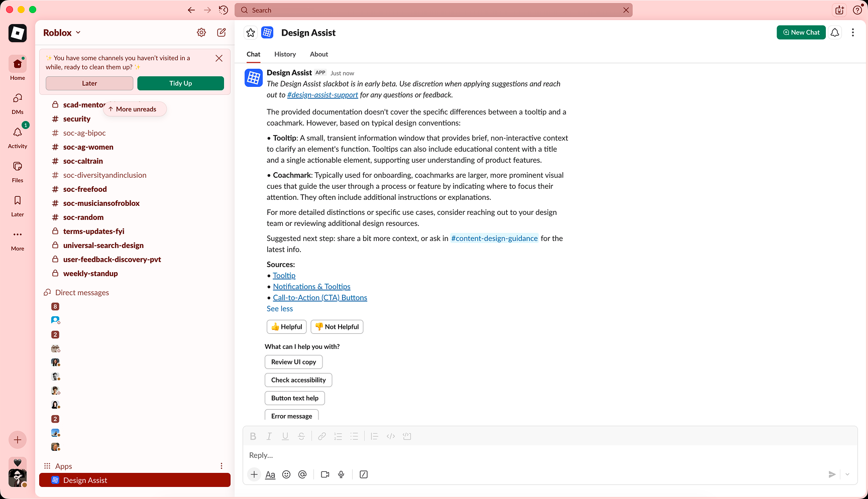Open slash shortcuts in composer

point(364,474)
